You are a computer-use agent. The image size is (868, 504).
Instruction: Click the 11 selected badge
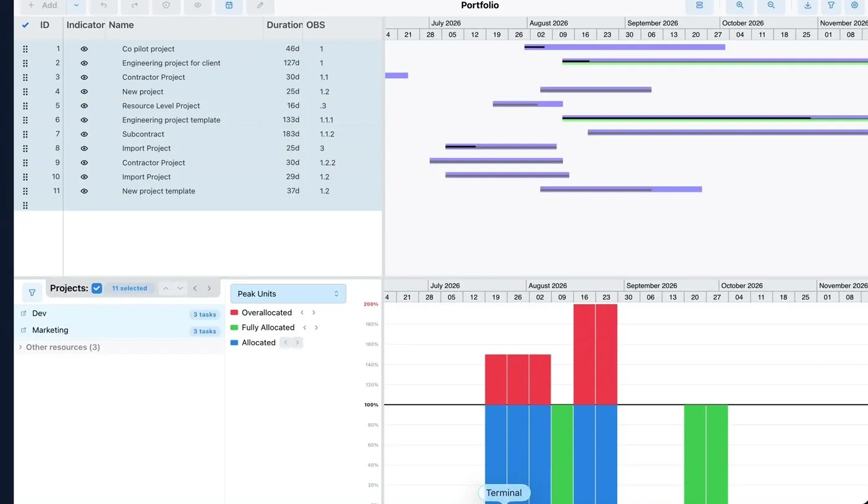pyautogui.click(x=129, y=289)
